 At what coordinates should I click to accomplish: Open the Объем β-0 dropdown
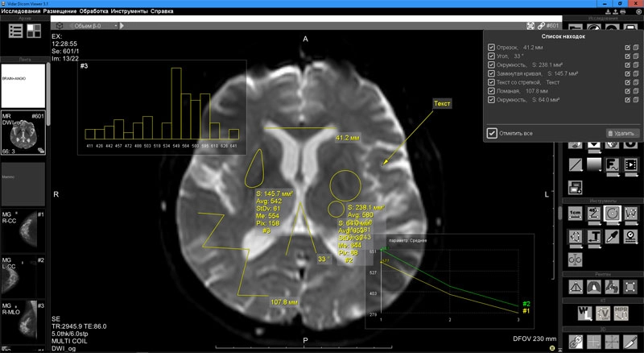(89, 26)
